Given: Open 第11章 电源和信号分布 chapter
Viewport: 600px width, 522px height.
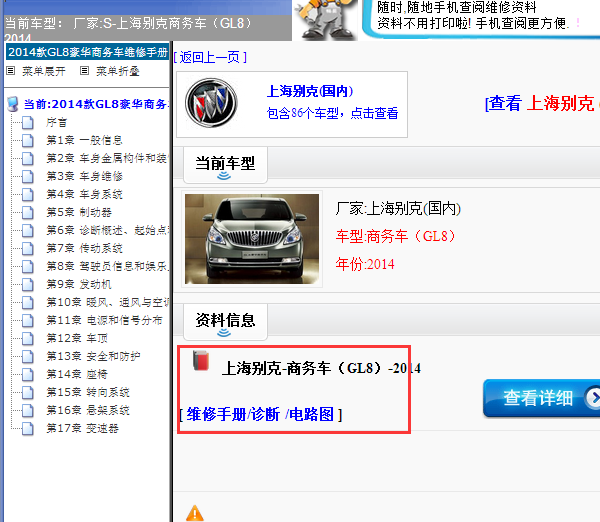Looking at the screenshot, I should click(104, 320).
